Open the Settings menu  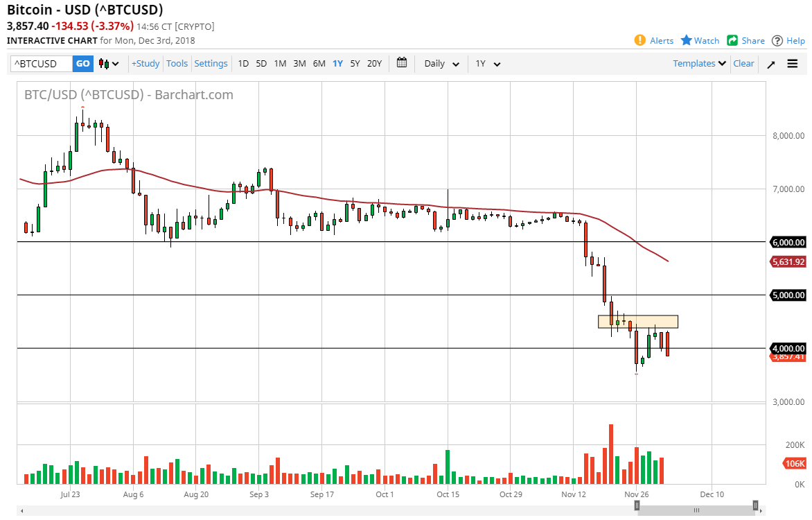pos(211,63)
